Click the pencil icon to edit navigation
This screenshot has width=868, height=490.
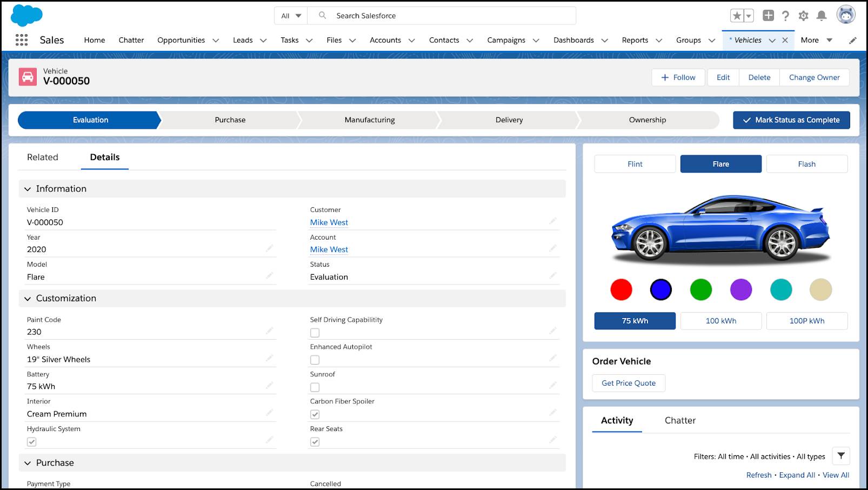tap(853, 41)
